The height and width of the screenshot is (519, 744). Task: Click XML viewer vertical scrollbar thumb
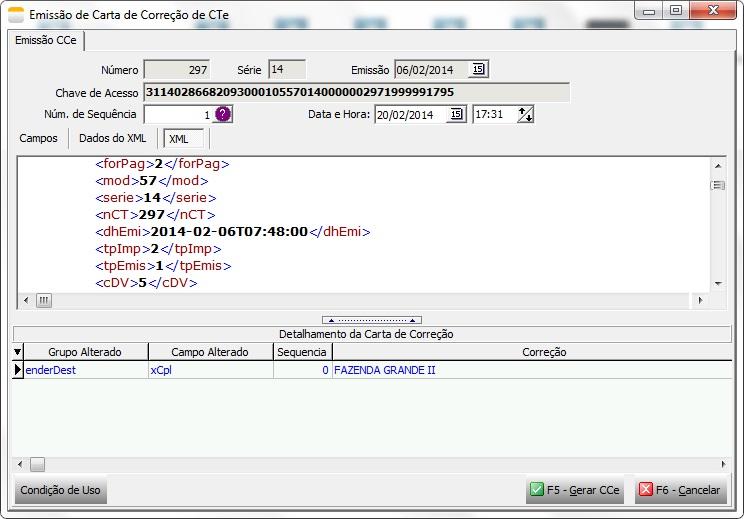(x=718, y=185)
